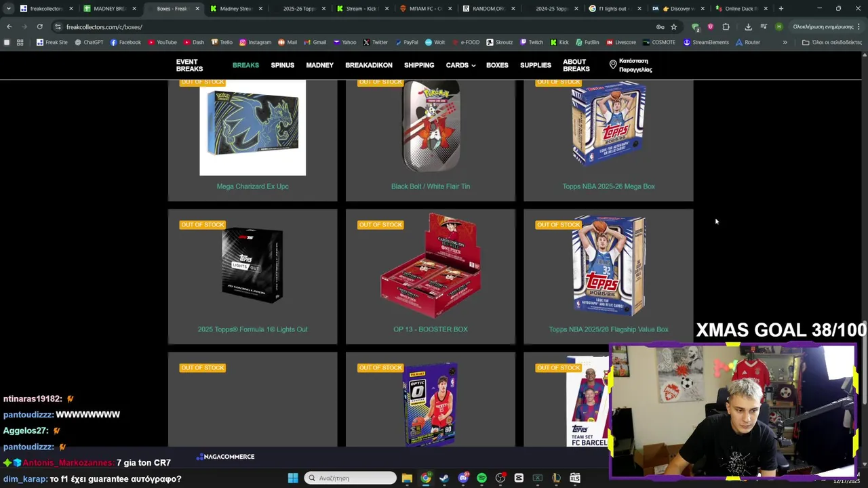Switch to the f1 lights out Google tab
The width and height of the screenshot is (868, 488).
pyautogui.click(x=614, y=9)
